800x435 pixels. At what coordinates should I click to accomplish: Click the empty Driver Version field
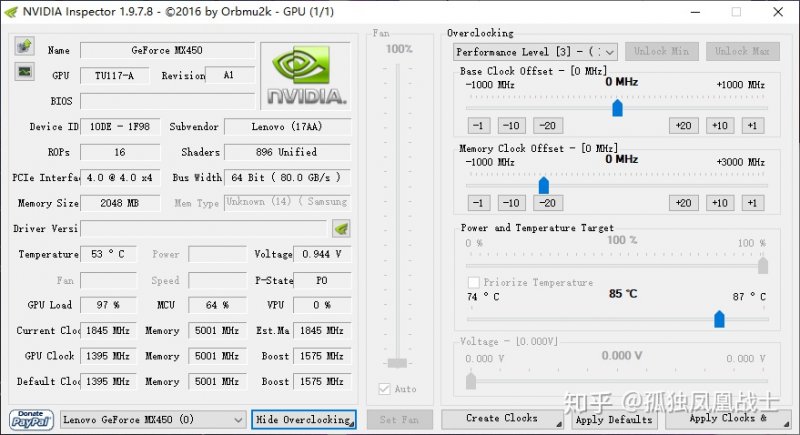click(204, 228)
